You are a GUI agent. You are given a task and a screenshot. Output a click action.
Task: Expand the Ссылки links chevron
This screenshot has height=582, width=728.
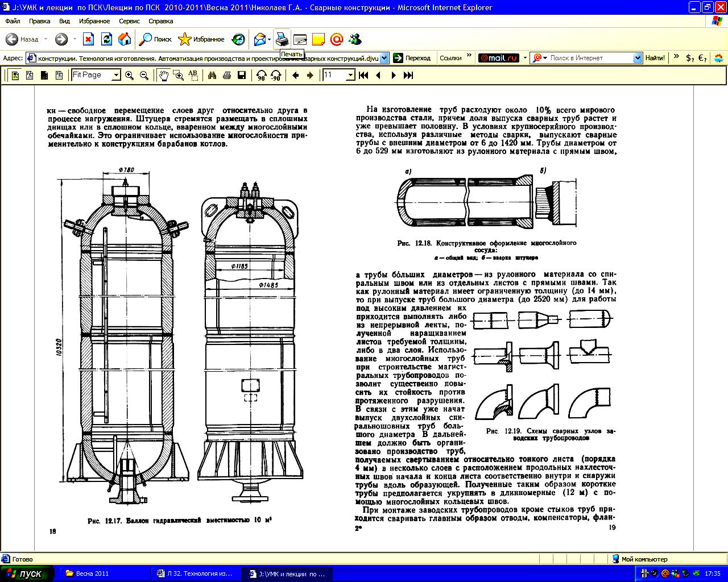[469, 56]
